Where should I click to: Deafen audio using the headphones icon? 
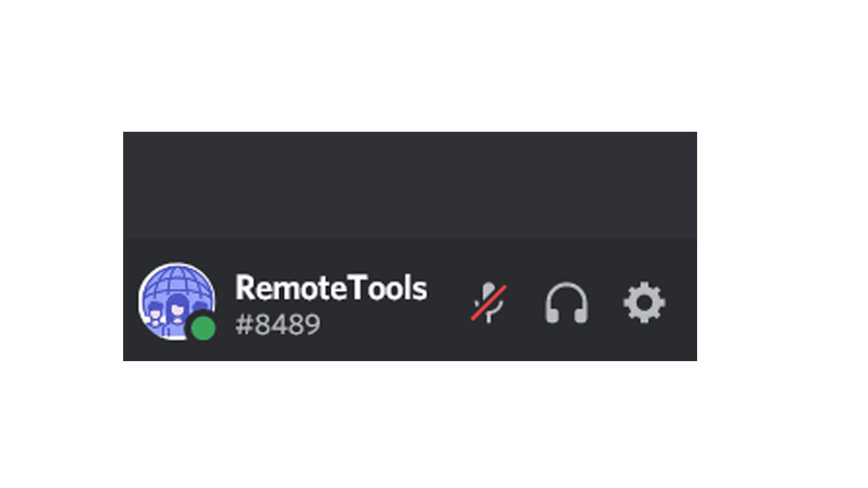(566, 303)
